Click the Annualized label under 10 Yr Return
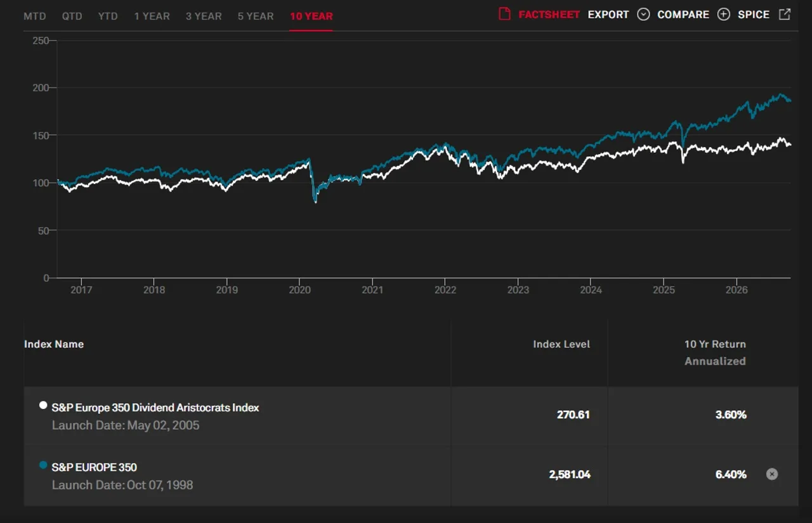 pos(715,361)
